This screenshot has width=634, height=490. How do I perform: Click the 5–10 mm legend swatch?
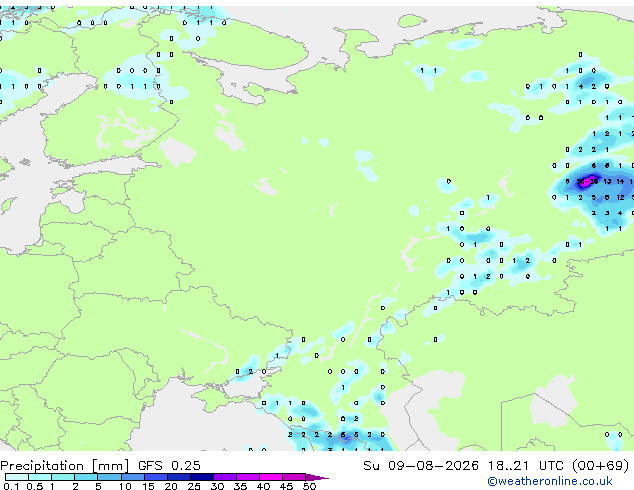pyautogui.click(x=109, y=477)
